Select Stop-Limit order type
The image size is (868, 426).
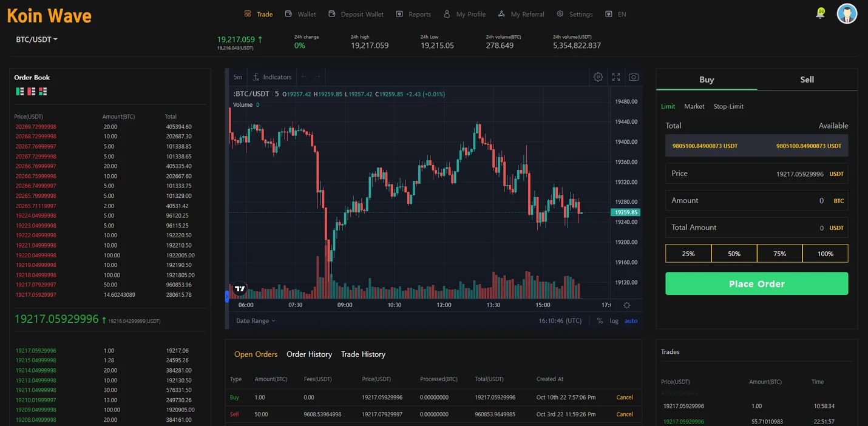click(x=728, y=106)
